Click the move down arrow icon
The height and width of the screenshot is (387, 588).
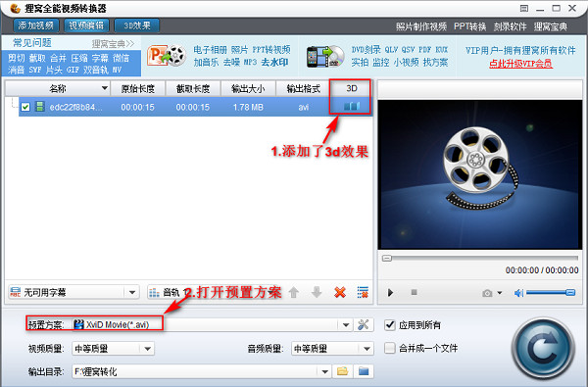(x=317, y=292)
